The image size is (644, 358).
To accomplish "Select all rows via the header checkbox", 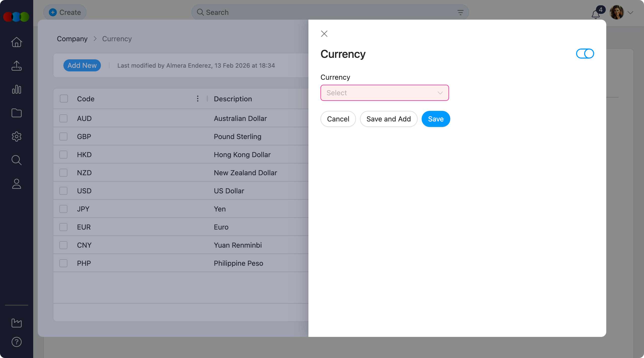I will point(63,99).
